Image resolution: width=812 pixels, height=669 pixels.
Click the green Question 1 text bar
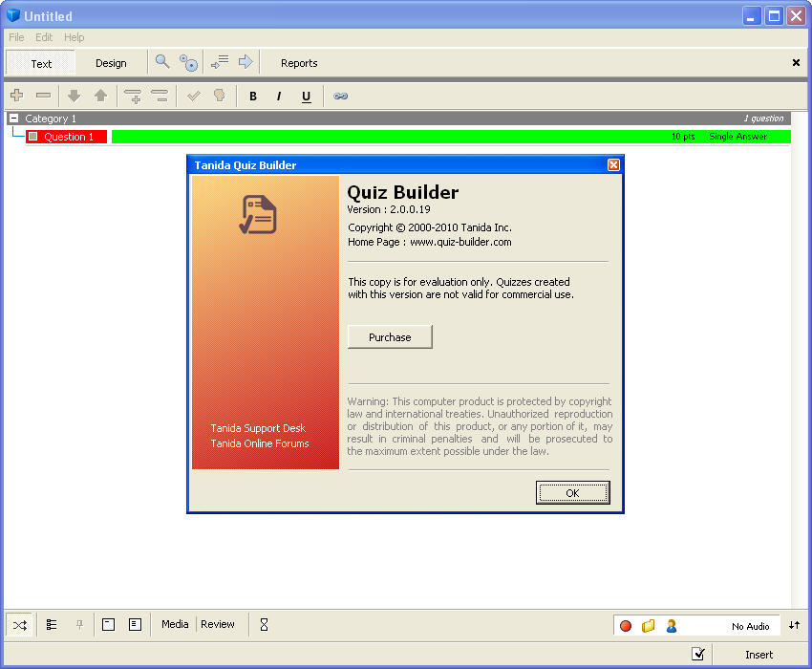click(x=451, y=137)
